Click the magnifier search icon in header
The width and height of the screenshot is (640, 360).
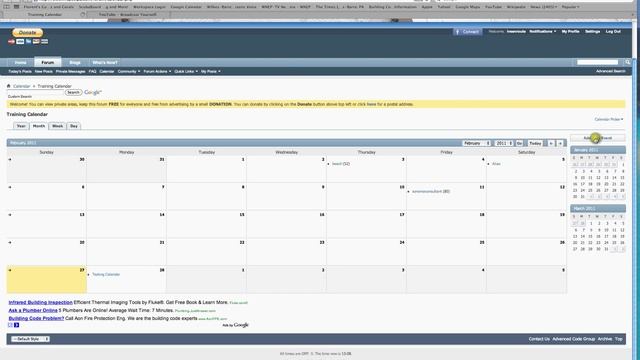click(x=628, y=62)
